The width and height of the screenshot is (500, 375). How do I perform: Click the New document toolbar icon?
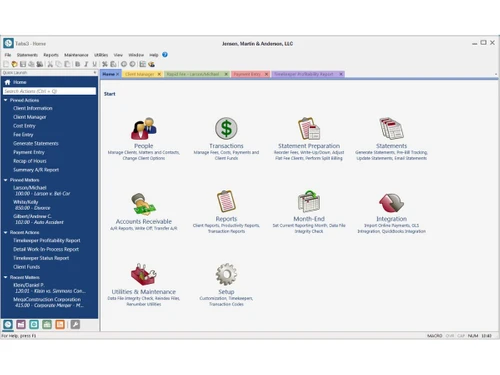(x=6, y=64)
